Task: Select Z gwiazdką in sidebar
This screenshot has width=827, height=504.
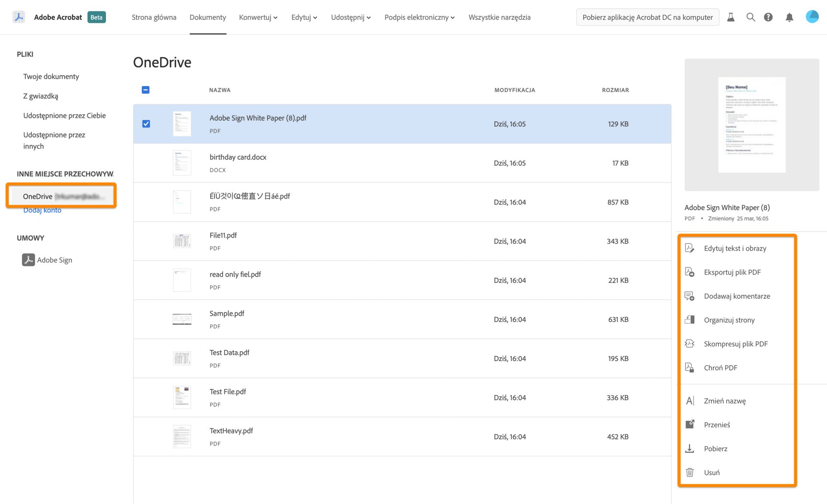Action: tap(40, 96)
